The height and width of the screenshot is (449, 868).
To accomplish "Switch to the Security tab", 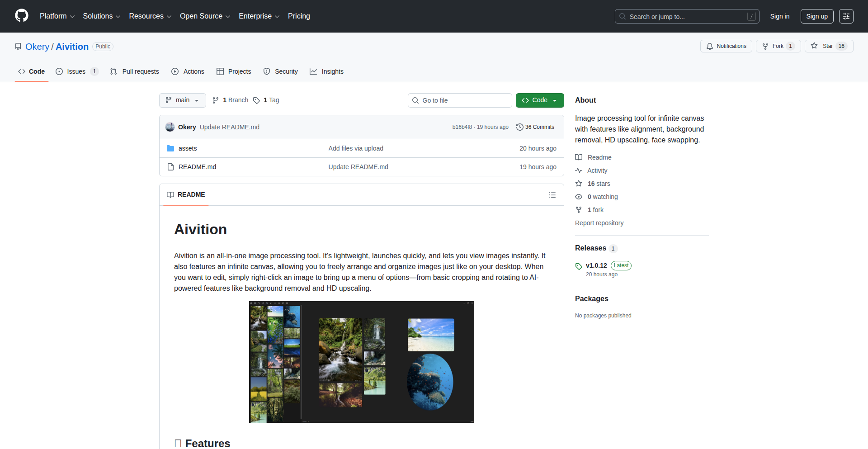I will (x=280, y=71).
